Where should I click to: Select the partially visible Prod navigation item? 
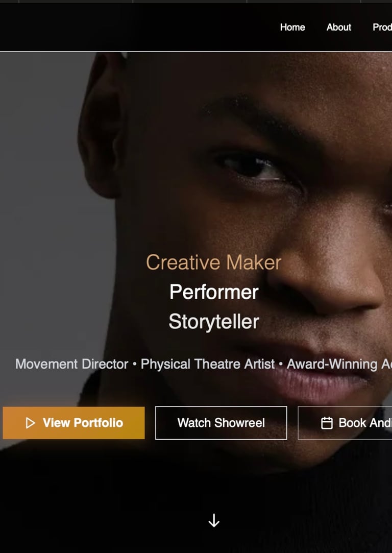point(382,27)
